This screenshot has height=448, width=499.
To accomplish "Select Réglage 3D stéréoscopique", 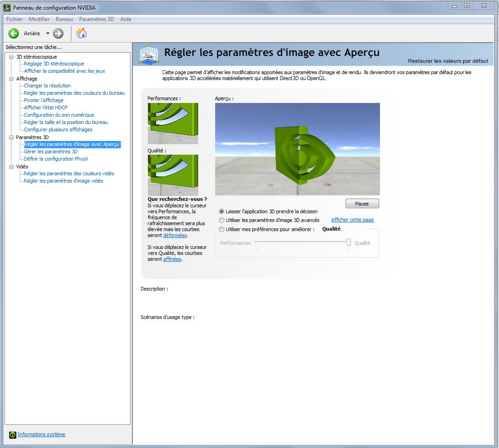I will coord(54,64).
